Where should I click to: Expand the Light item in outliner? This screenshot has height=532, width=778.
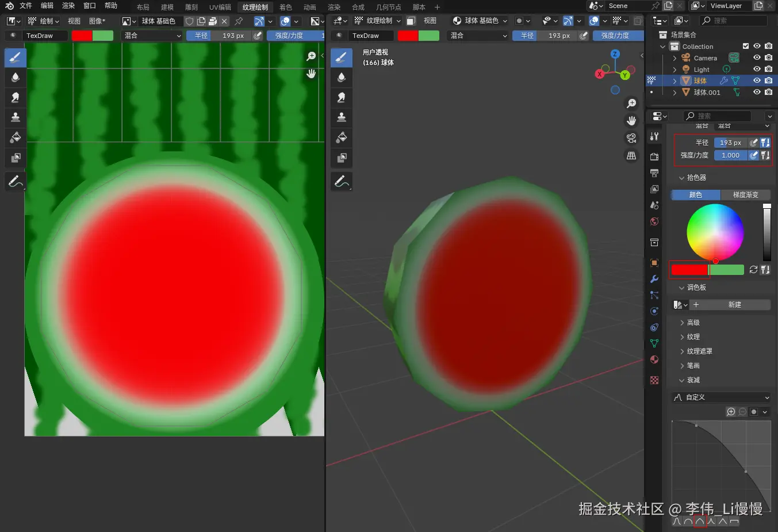pyautogui.click(x=674, y=70)
